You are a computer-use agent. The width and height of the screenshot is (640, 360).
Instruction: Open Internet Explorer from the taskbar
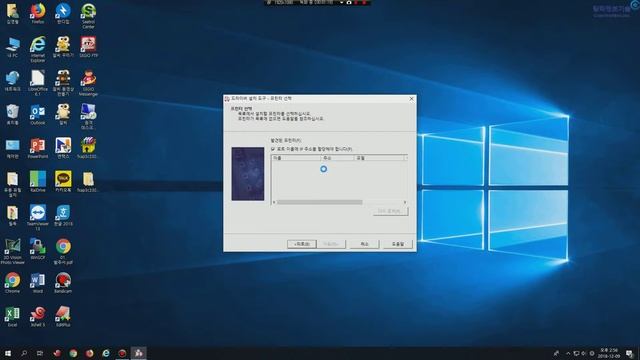(x=106, y=353)
